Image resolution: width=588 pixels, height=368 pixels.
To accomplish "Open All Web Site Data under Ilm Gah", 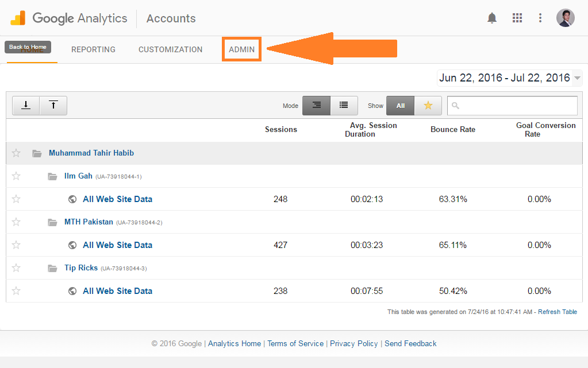I will pyautogui.click(x=117, y=199).
